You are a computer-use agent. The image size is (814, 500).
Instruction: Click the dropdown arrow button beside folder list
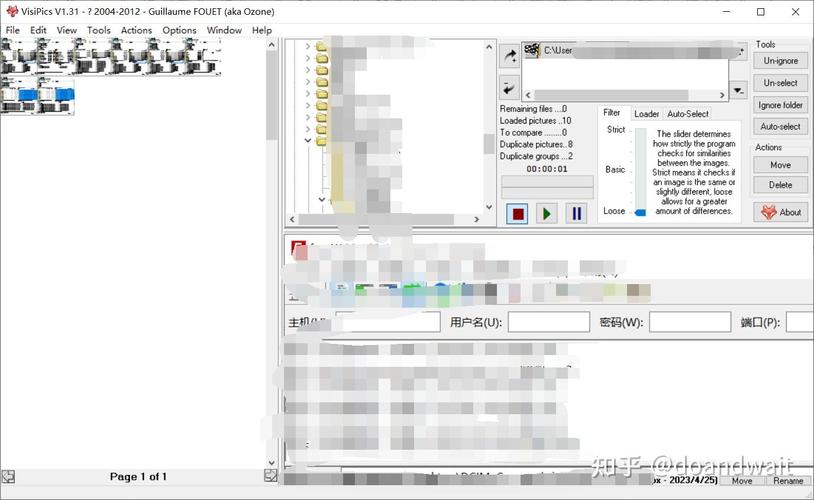pos(738,90)
